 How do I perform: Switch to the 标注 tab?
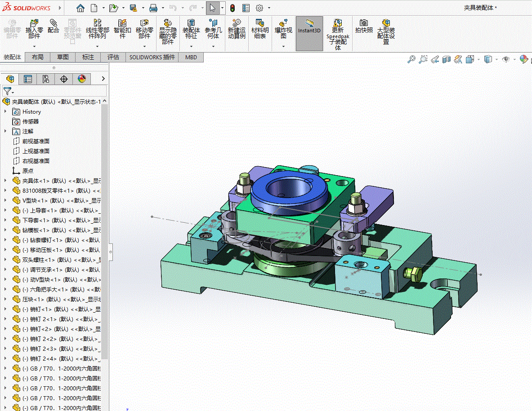pyautogui.click(x=88, y=57)
